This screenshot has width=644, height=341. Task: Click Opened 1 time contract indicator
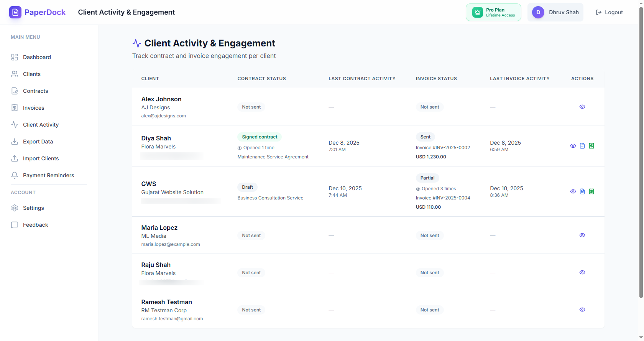[x=256, y=148]
